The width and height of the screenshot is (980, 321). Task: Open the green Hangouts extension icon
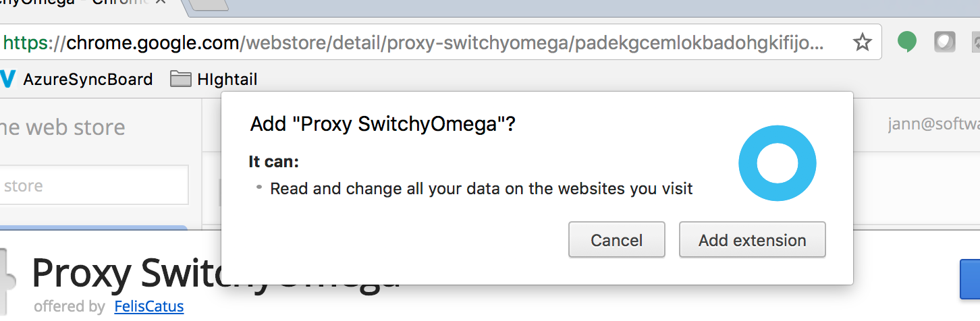(x=906, y=42)
